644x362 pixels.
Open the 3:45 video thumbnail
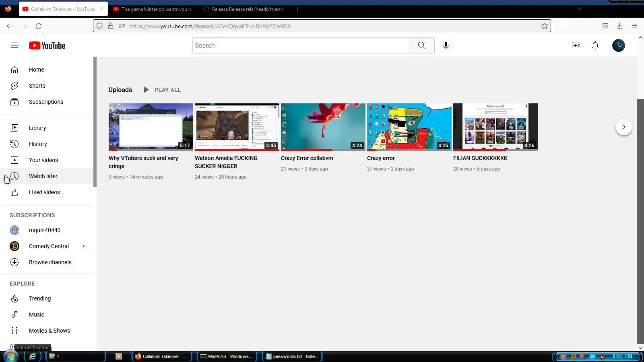(x=237, y=127)
